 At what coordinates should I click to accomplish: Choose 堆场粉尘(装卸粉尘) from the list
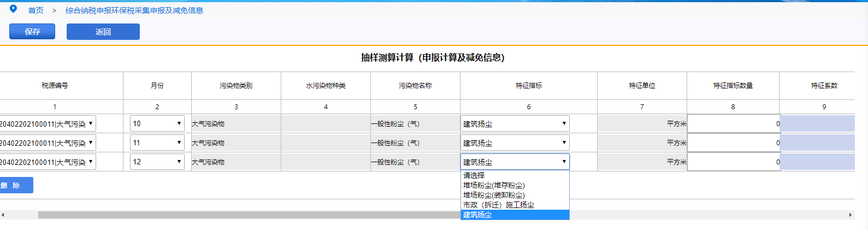click(x=494, y=195)
